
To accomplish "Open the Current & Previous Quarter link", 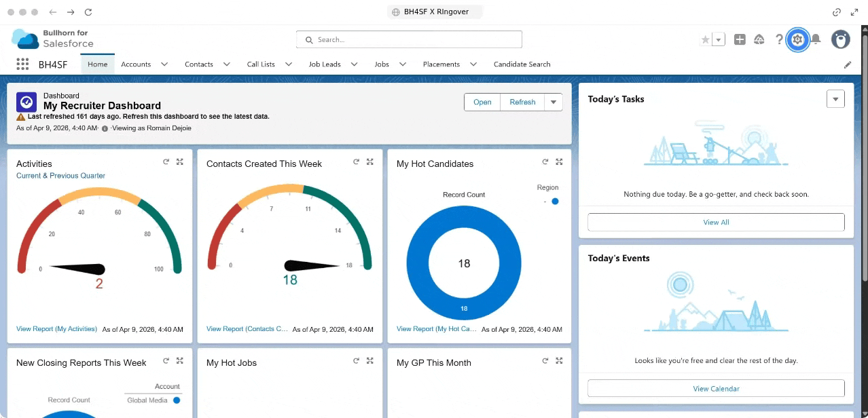I will coord(61,176).
